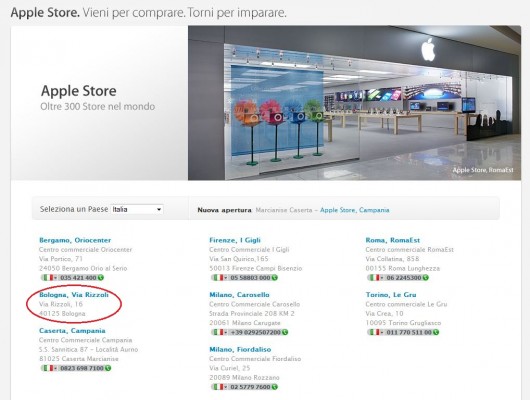
Task: Open the Bergamo, Oriocenter store link
Action: click(75, 240)
